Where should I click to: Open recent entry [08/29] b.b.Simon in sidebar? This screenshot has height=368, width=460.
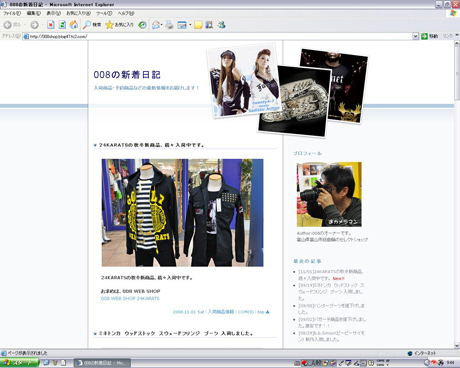pos(332,336)
